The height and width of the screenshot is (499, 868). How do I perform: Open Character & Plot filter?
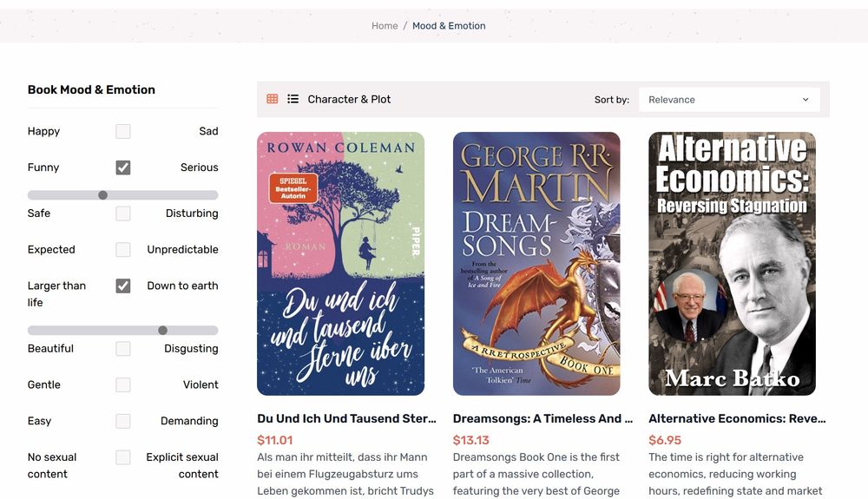tap(349, 99)
